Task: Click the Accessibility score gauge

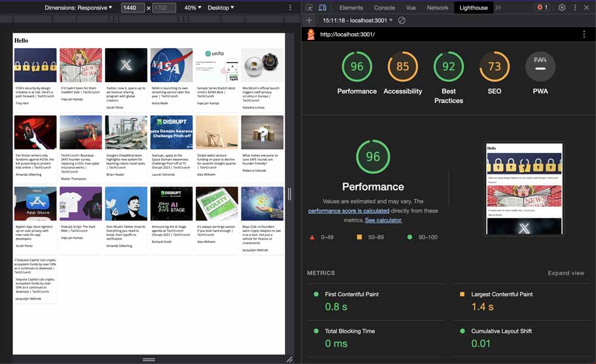Action: click(x=403, y=66)
